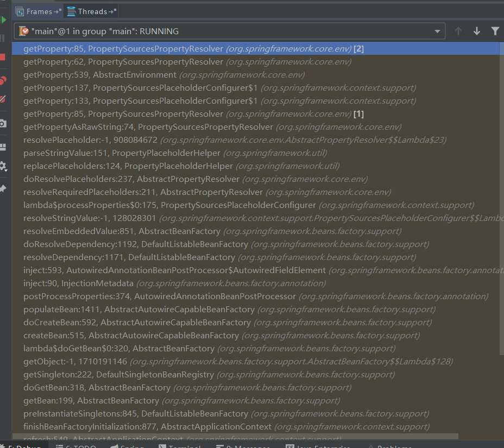Select frame parseStringValue:151, PropertyPlaceholderHelper
Viewport: 504px width, 448px height.
point(256,153)
